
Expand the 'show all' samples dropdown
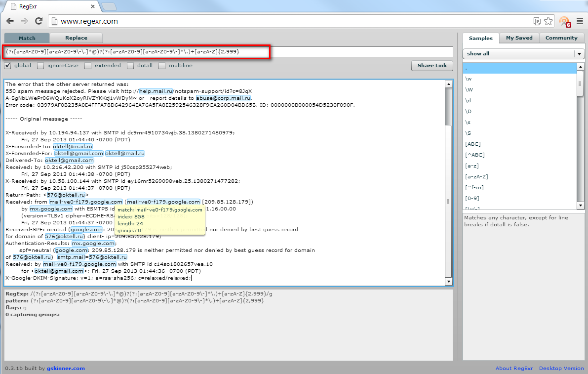click(579, 54)
